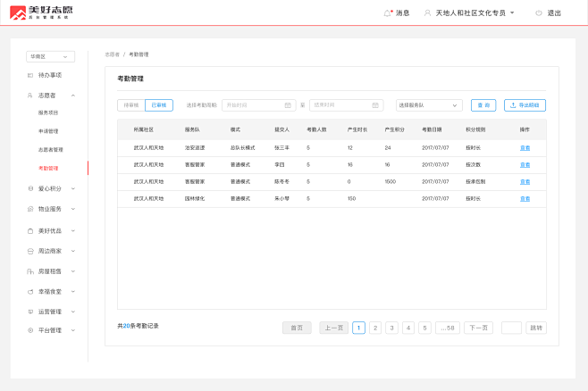Expand the 幸福食堂 menu chevron
The image size is (588, 391).
[x=73, y=291]
